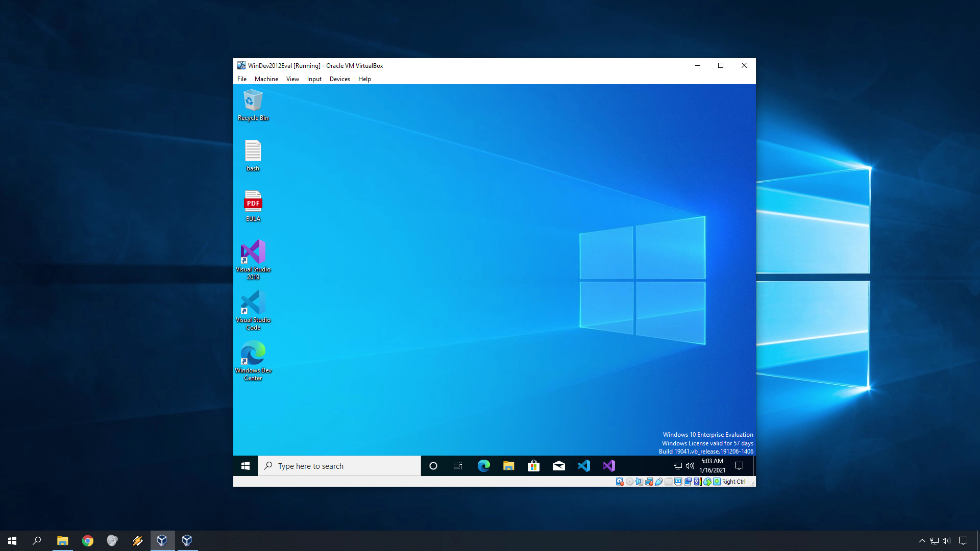Open Microsoft Edge browser in VM
The height and width of the screenshot is (551, 980).
tap(483, 466)
